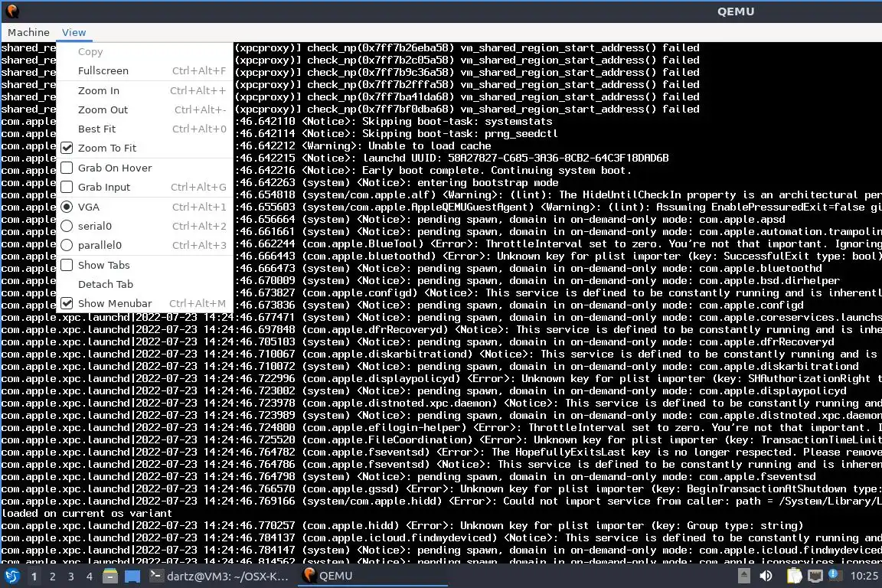Click com.apple.gssd error log line
Viewport: 882px width, 588px height.
pos(441,489)
